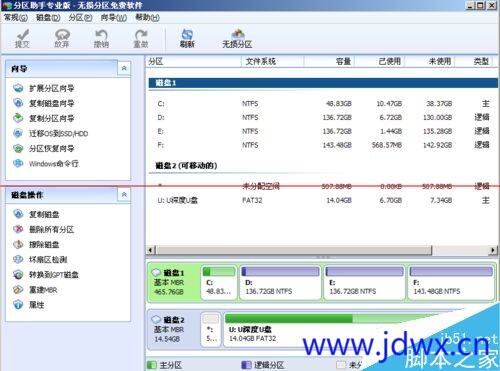
Task: Open the 分区(P) menu
Action: tap(80, 17)
